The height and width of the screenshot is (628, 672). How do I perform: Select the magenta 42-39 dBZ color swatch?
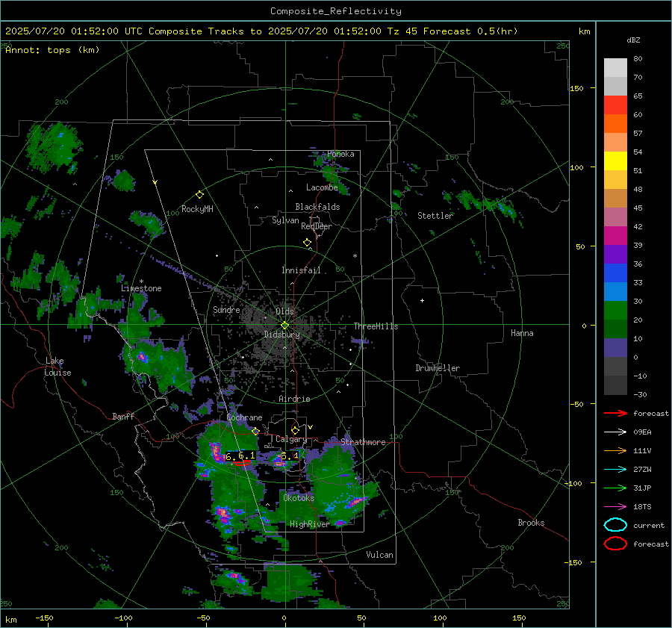click(615, 236)
